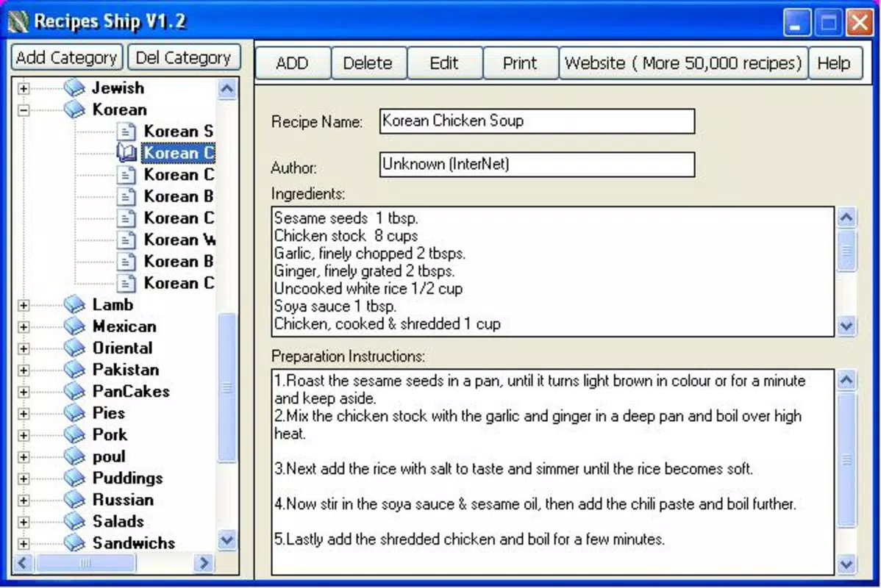
Task: Click the page icon beside Korean S recipe
Action: 126,132
